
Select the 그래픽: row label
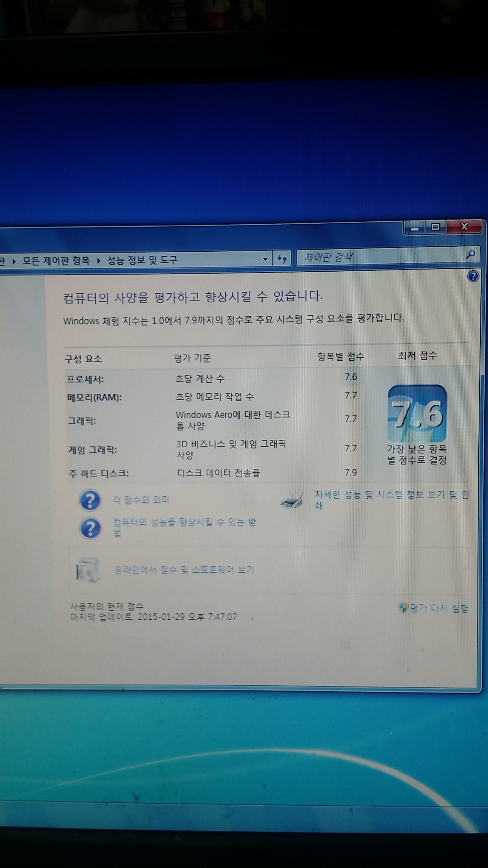point(82,421)
